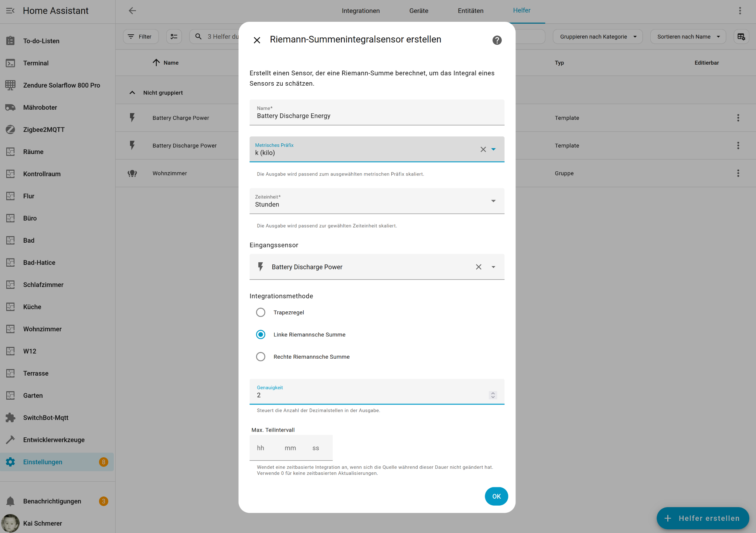Screen dimensions: 756x533
Task: Click the Zigbee2MQTT sidebar icon
Action: point(10,130)
